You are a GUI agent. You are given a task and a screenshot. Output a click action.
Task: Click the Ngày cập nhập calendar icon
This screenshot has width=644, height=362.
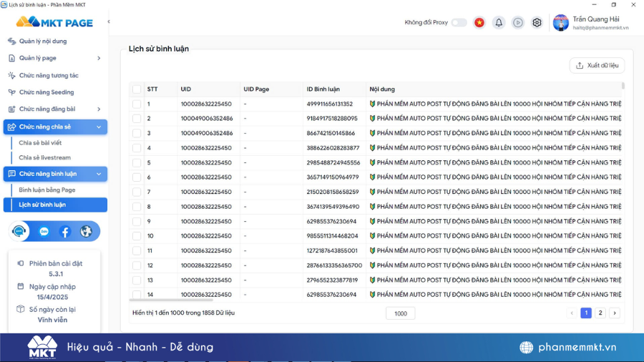[x=21, y=286]
